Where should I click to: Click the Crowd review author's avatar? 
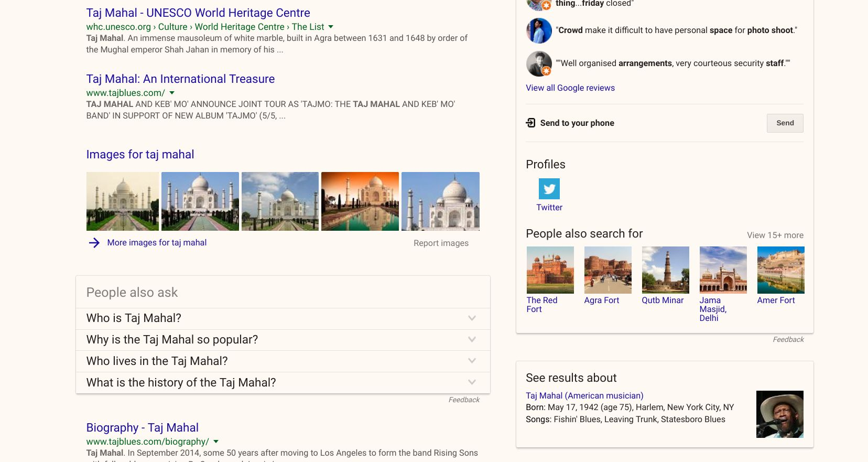point(539,30)
